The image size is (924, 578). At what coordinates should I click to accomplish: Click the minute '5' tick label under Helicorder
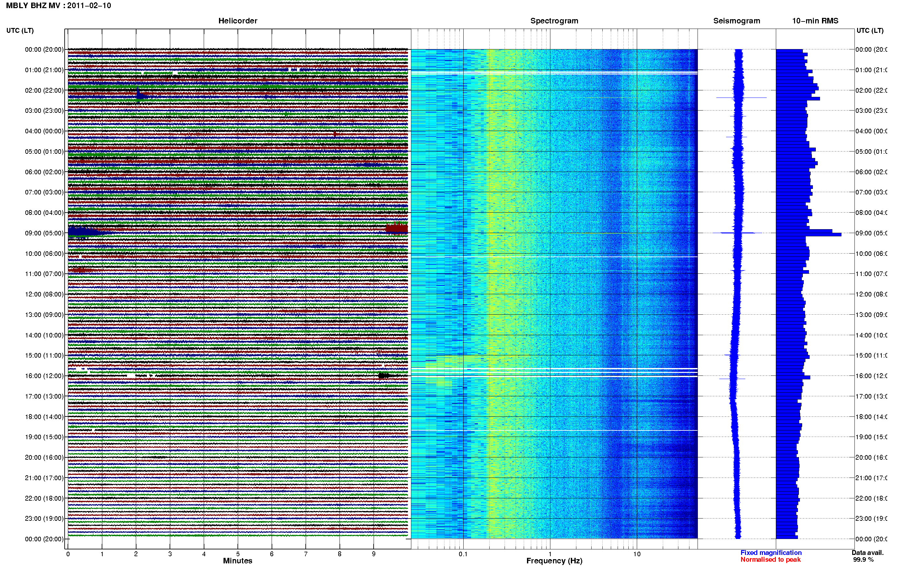click(237, 554)
